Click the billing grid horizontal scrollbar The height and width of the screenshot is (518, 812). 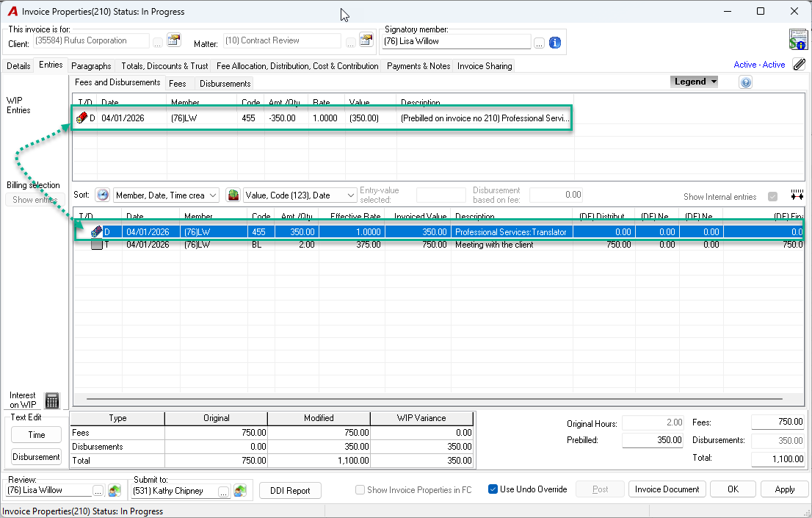(434, 399)
